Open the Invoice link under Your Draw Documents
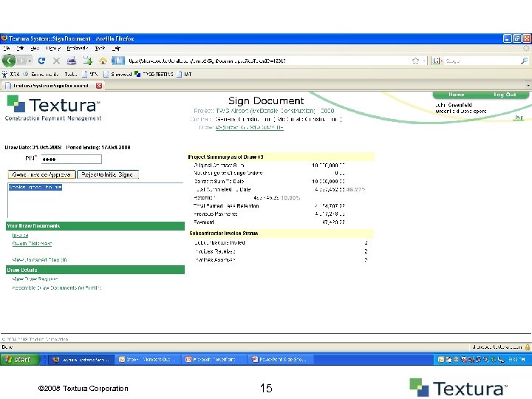Image resolution: width=532 pixels, height=399 pixels. coord(20,235)
